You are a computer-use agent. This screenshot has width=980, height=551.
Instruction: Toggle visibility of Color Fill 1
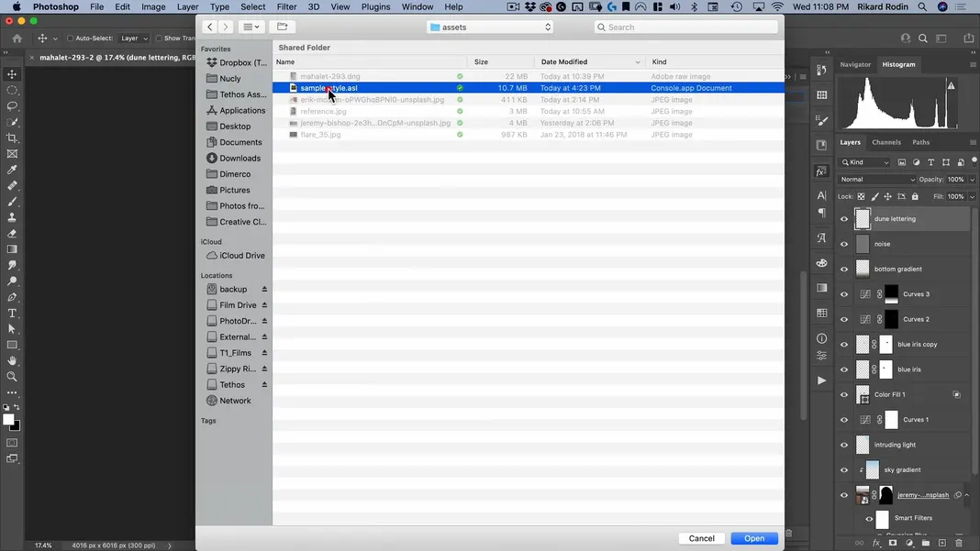point(844,395)
